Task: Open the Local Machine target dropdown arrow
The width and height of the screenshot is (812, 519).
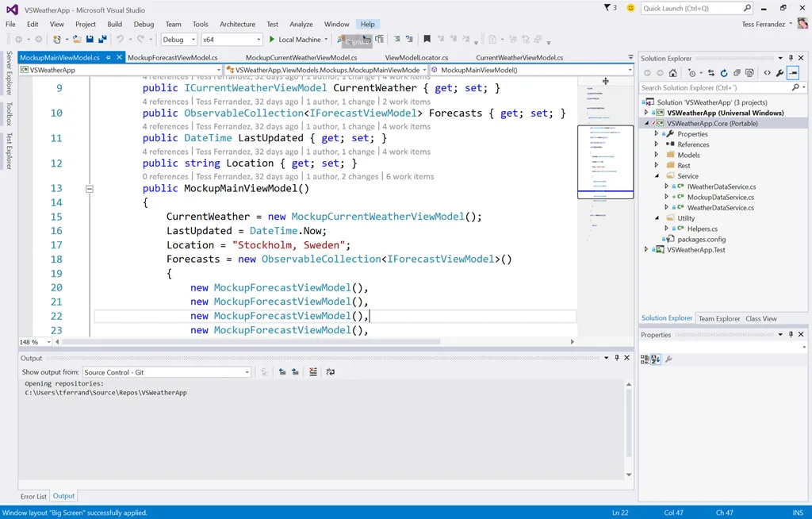Action: click(x=326, y=40)
